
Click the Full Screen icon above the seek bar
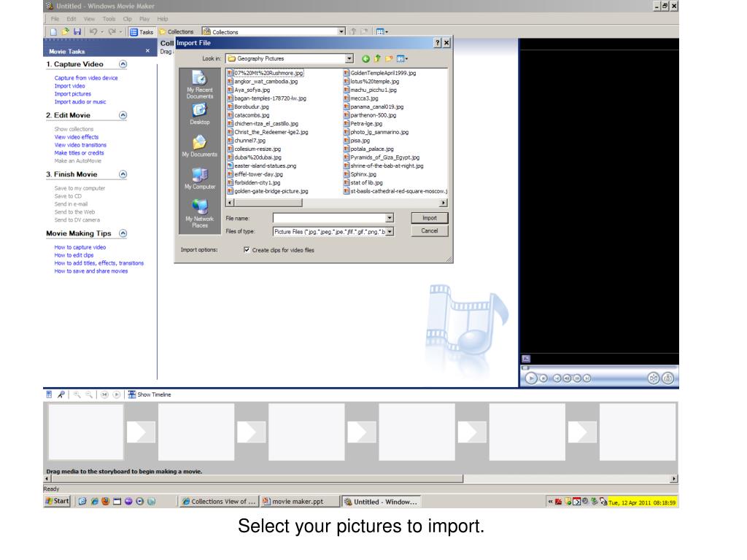pyautogui.click(x=526, y=359)
